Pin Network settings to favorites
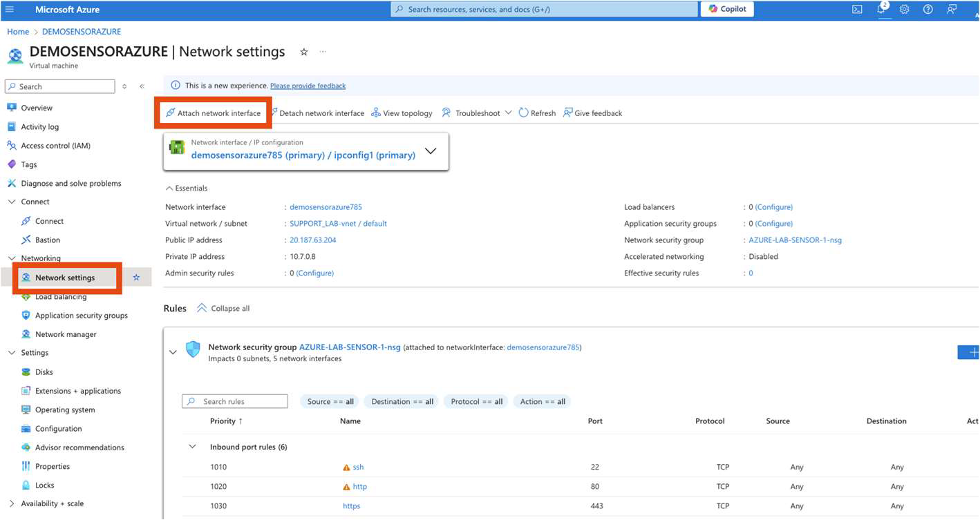Screen dimensions: 980x520 (x=136, y=277)
